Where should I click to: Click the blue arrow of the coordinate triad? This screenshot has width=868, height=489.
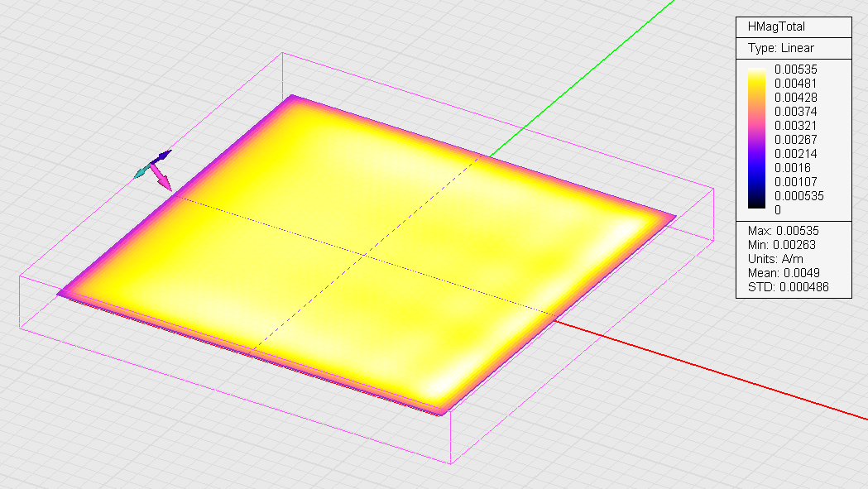[161, 156]
